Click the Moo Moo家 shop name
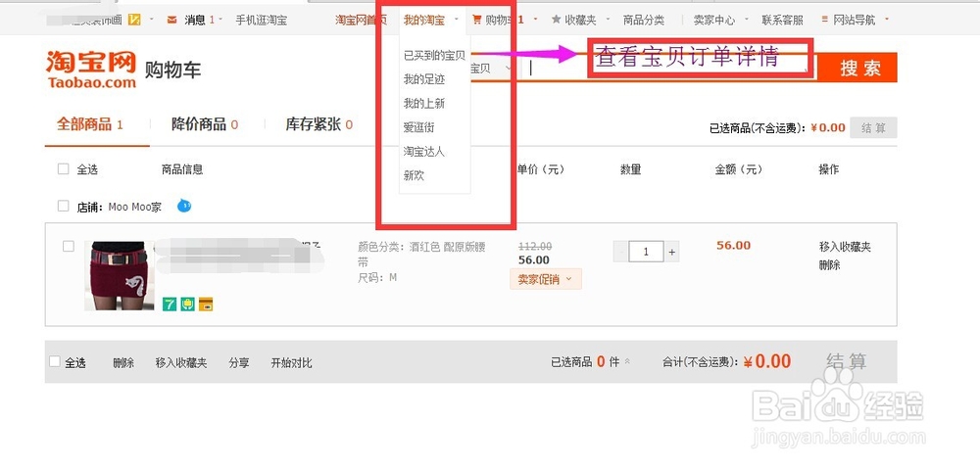Viewport: 980px width, 470px height. coord(134,207)
